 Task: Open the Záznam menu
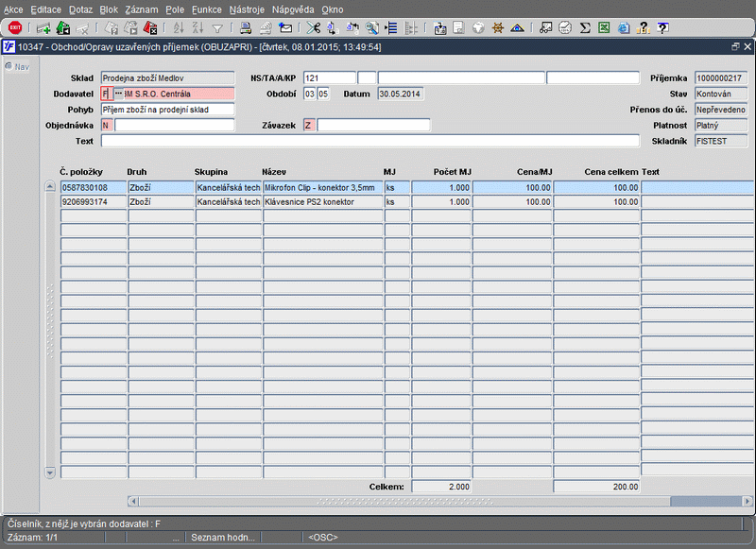[x=141, y=9]
